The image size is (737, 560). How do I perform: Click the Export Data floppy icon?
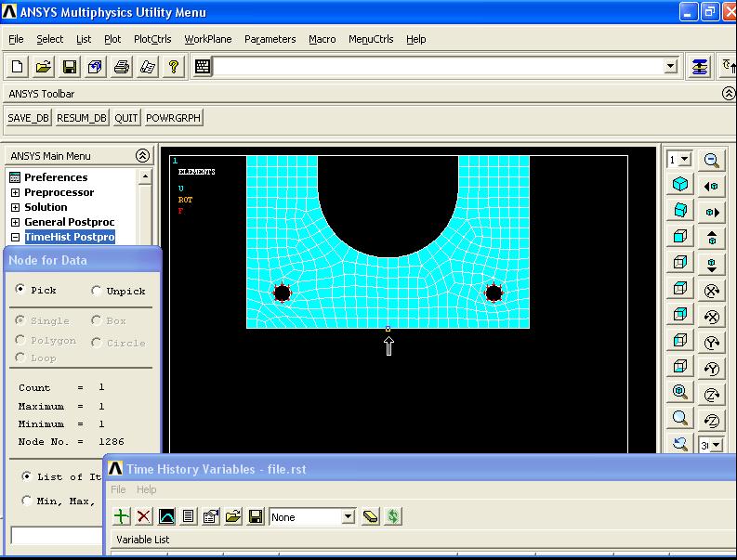256,516
